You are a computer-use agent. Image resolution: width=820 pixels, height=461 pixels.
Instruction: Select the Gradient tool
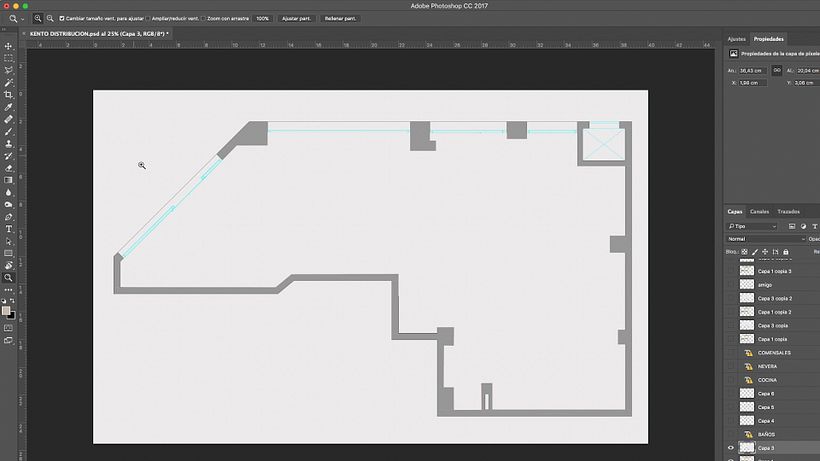click(x=8, y=180)
